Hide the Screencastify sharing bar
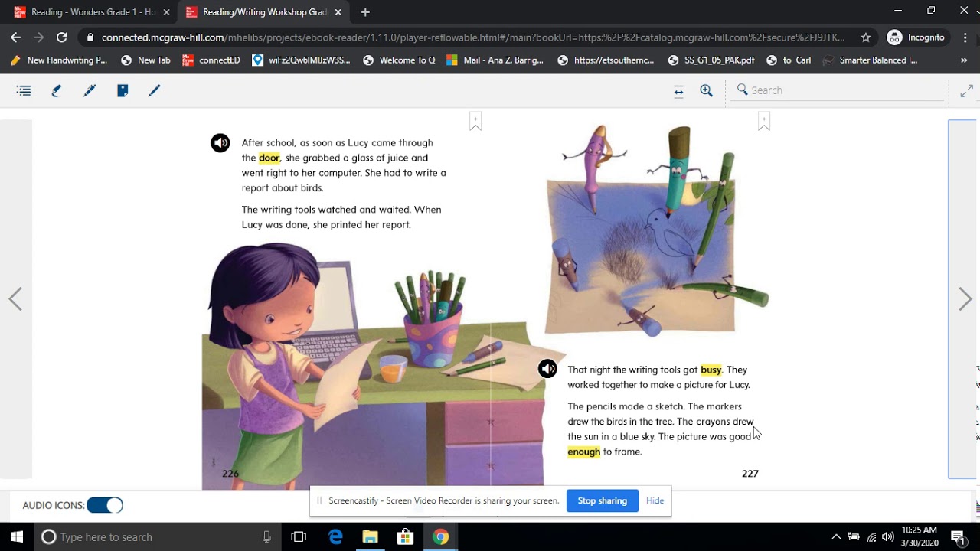The width and height of the screenshot is (980, 551). (x=655, y=500)
